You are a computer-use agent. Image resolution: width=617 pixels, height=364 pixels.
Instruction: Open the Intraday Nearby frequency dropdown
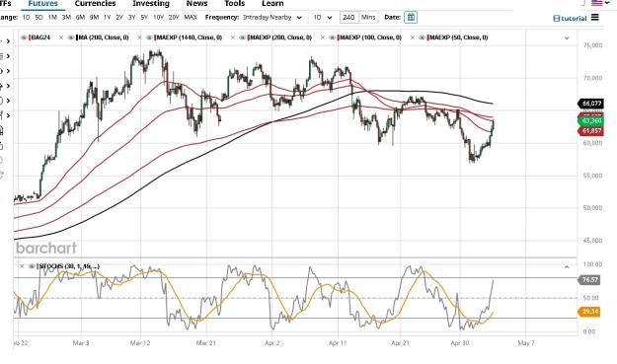[272, 18]
